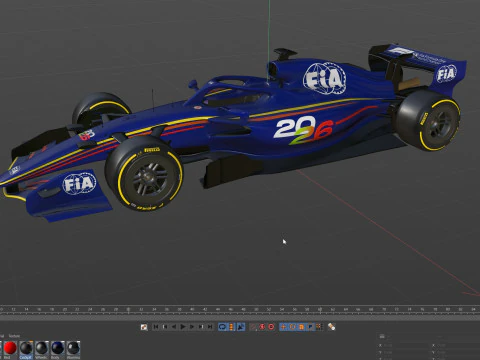The width and height of the screenshot is (480, 360).
Task: Click the pen icon at toolbar end
Action: click(331, 327)
